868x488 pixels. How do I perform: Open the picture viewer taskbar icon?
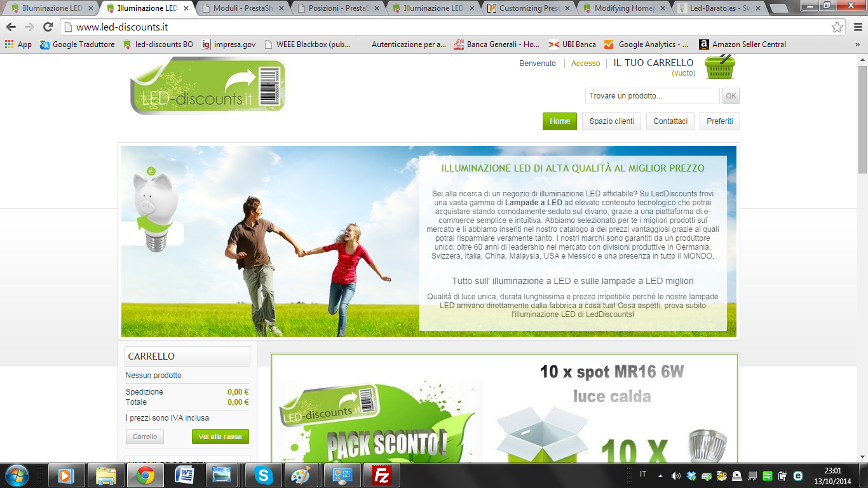click(222, 475)
